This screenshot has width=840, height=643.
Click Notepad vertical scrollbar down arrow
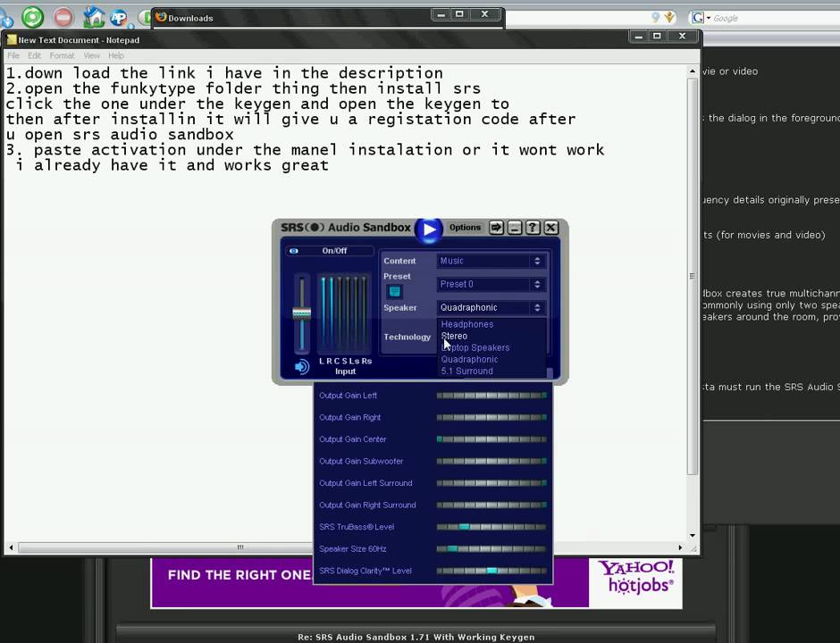tap(693, 535)
